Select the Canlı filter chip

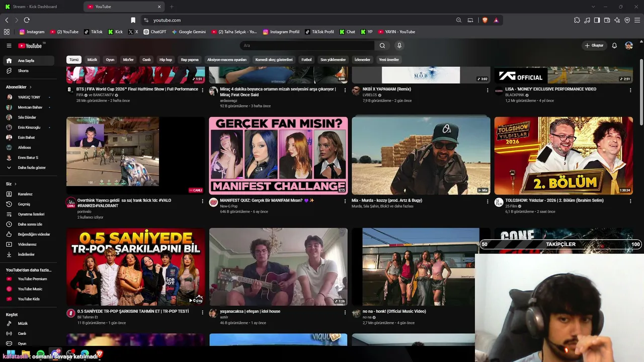[x=146, y=60]
